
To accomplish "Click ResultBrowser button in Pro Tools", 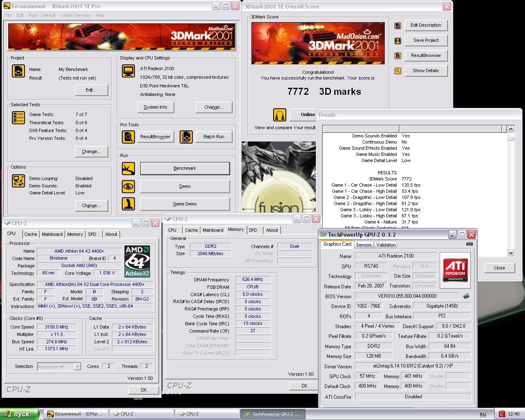I will [x=155, y=137].
